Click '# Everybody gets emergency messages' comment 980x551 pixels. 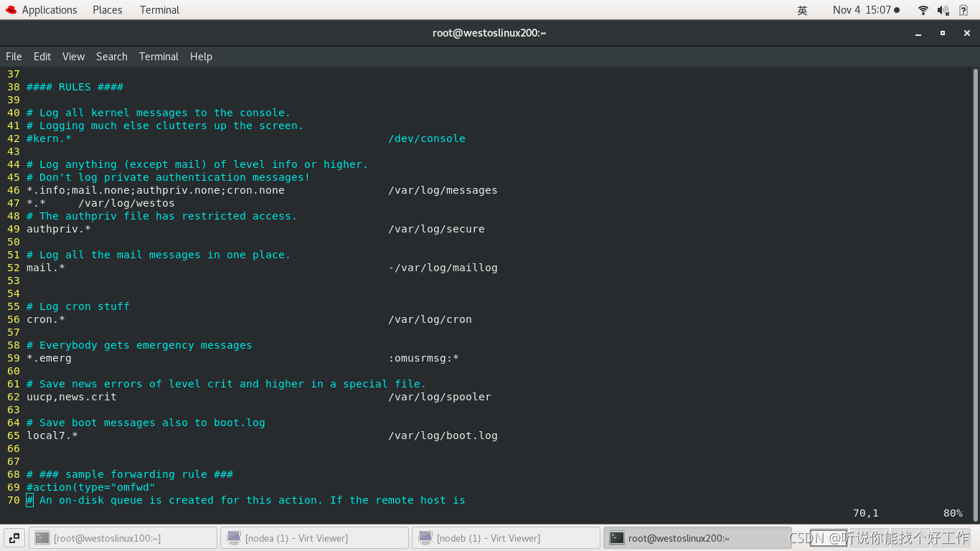[139, 345]
